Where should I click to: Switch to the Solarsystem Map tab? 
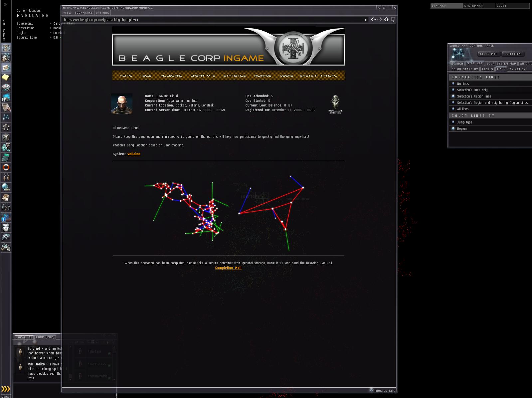click(501, 64)
